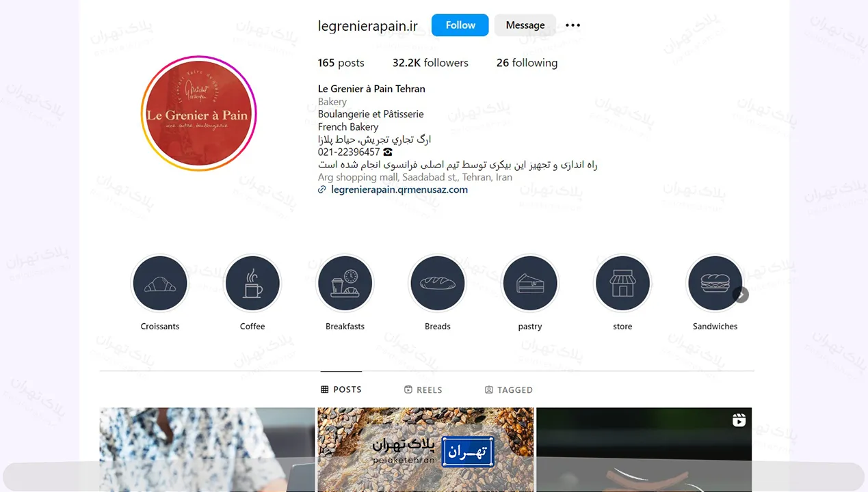The height and width of the screenshot is (492, 868).
Task: Send a message via Message button
Action: click(x=525, y=25)
